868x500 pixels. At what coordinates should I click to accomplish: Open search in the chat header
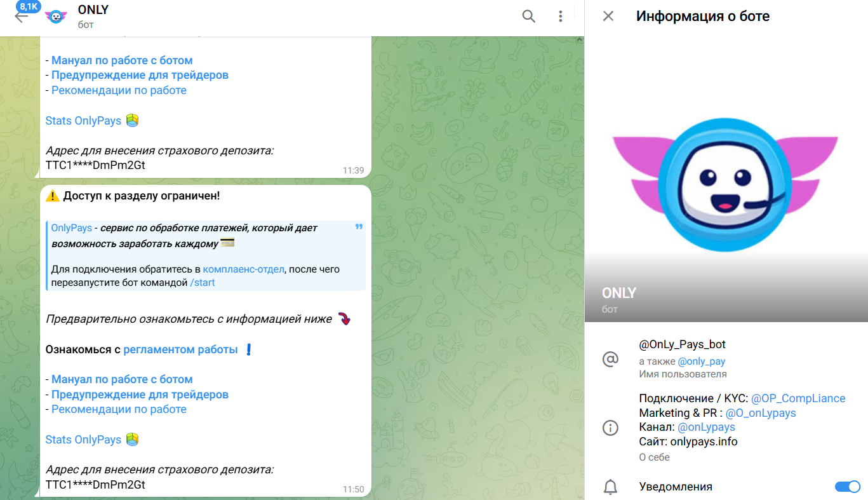(528, 17)
